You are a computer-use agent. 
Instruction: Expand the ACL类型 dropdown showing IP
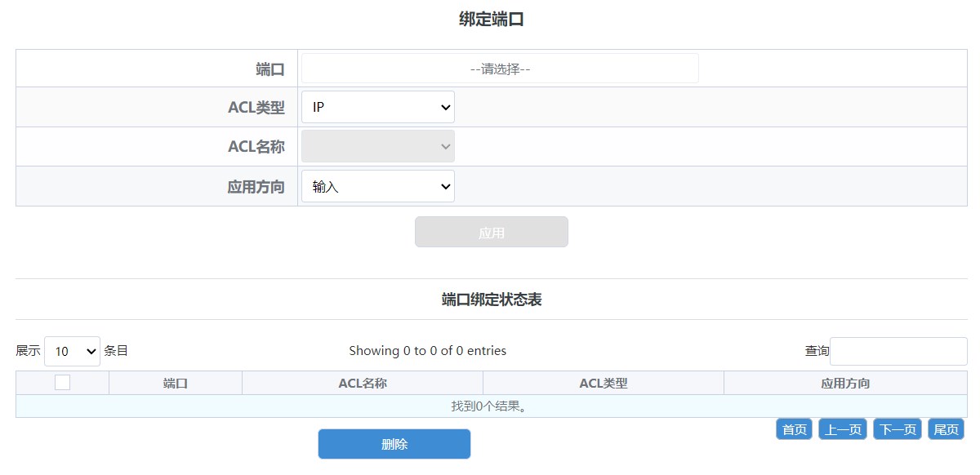(378, 107)
